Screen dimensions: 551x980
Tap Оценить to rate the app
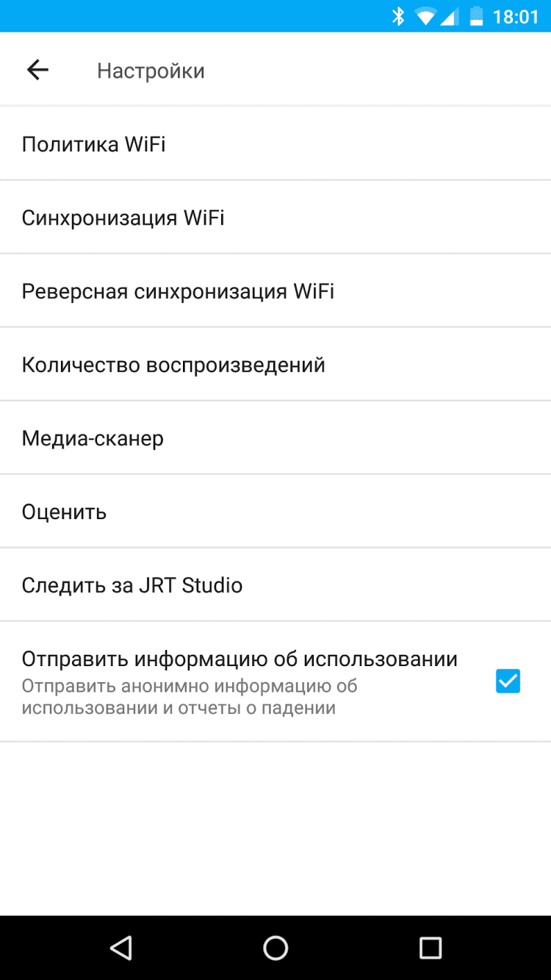(65, 512)
